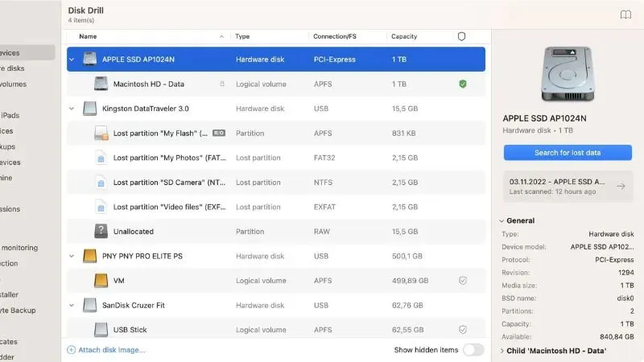Collapse Kingston DataTraveler 3.0 tree
The image size is (644, 362).
[x=72, y=109]
